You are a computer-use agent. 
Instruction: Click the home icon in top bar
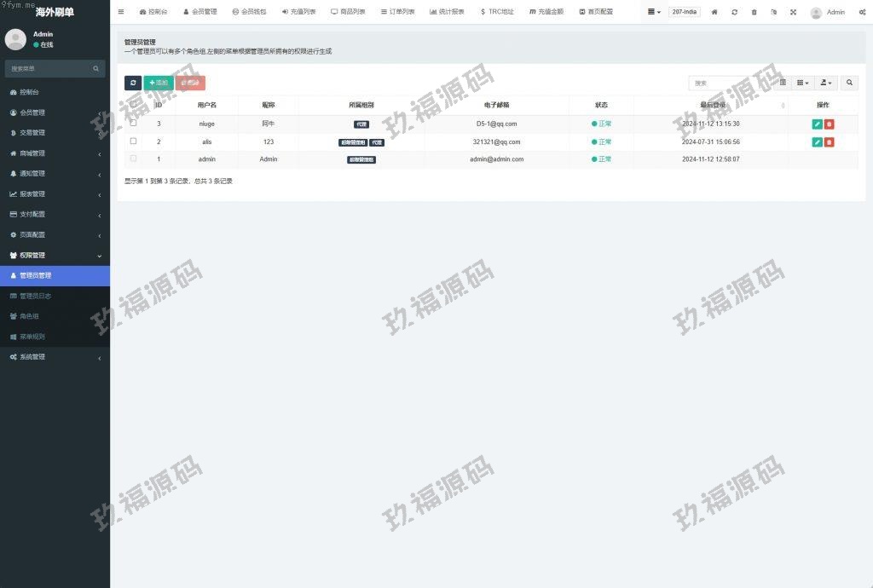point(714,12)
